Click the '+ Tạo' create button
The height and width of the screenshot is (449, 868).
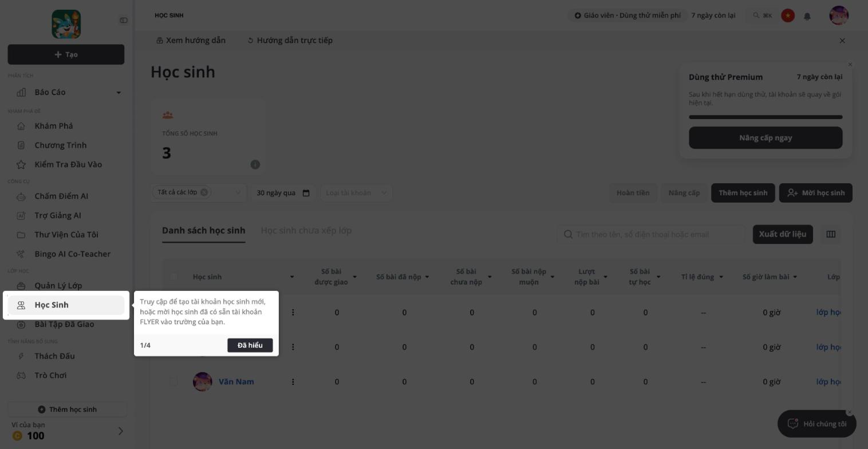point(66,55)
